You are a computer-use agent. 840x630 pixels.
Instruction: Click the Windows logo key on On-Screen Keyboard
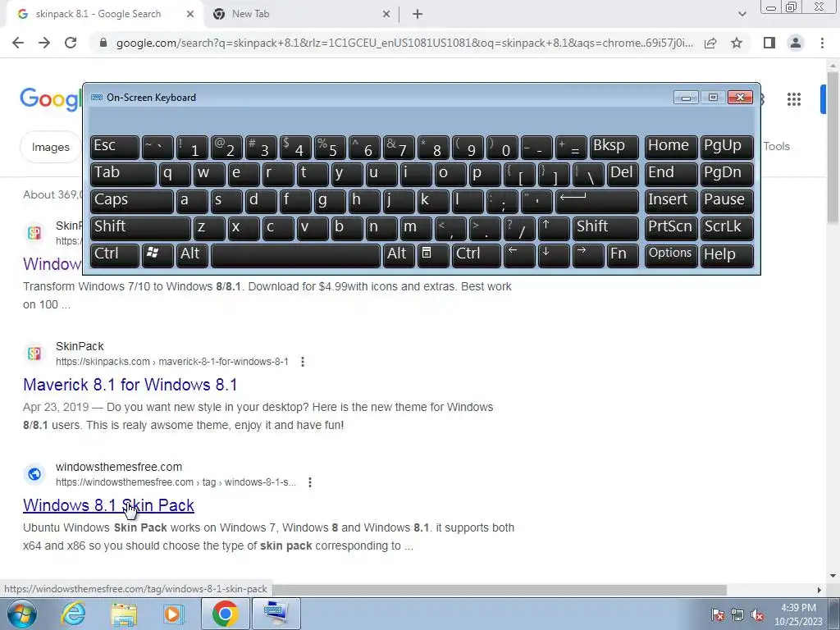(157, 255)
